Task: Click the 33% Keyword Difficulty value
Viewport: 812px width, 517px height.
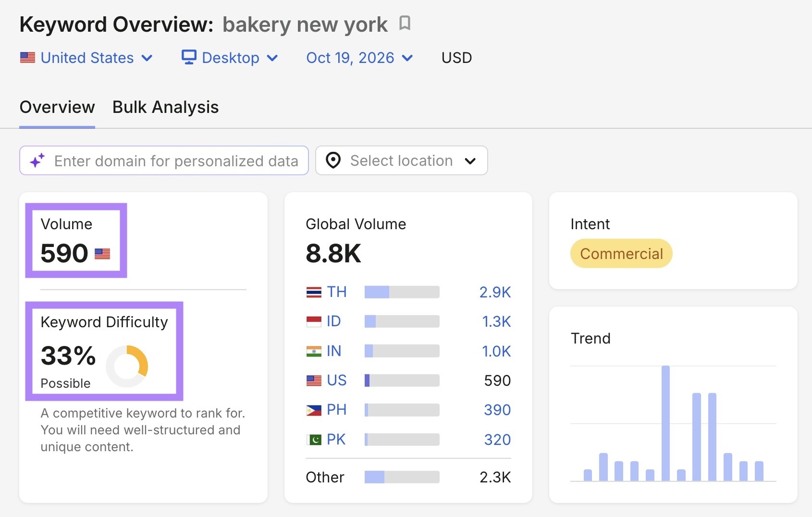Action: (x=68, y=356)
